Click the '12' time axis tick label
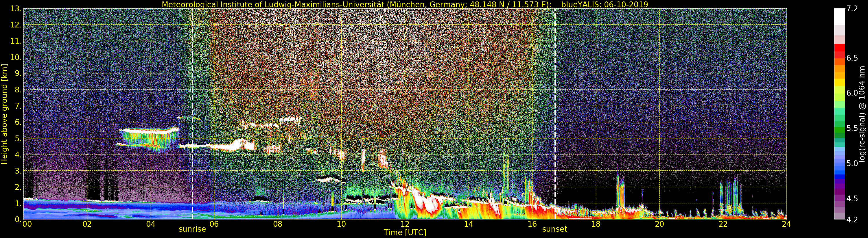868x238 pixels. pos(405,224)
